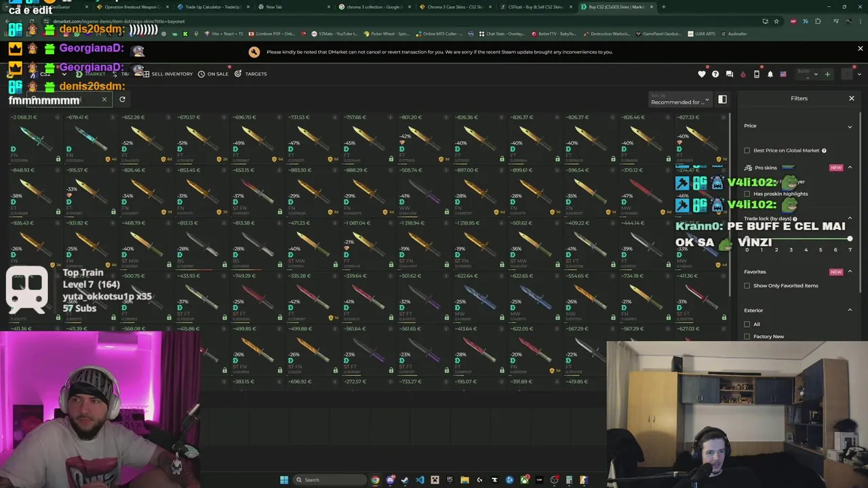Adjust the Trade lock days slider handle
This screenshot has width=868, height=488.
[850, 239]
